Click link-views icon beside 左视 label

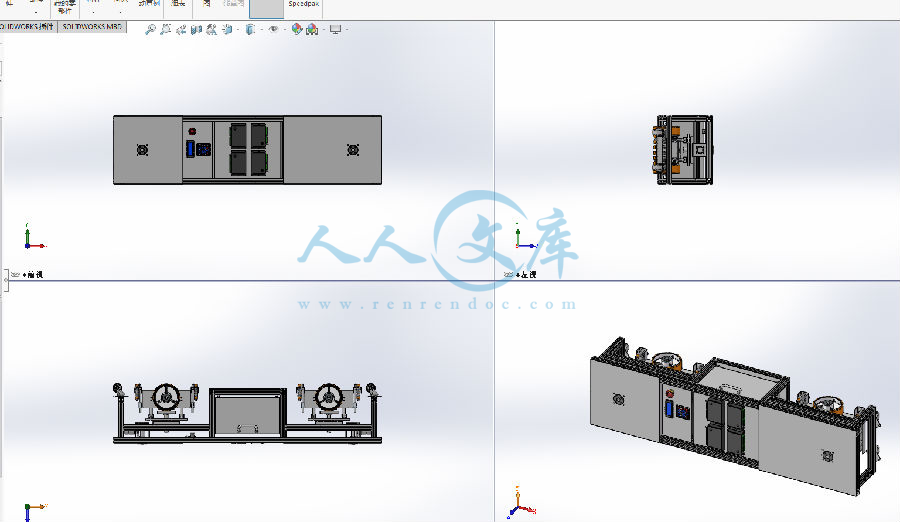(x=508, y=274)
